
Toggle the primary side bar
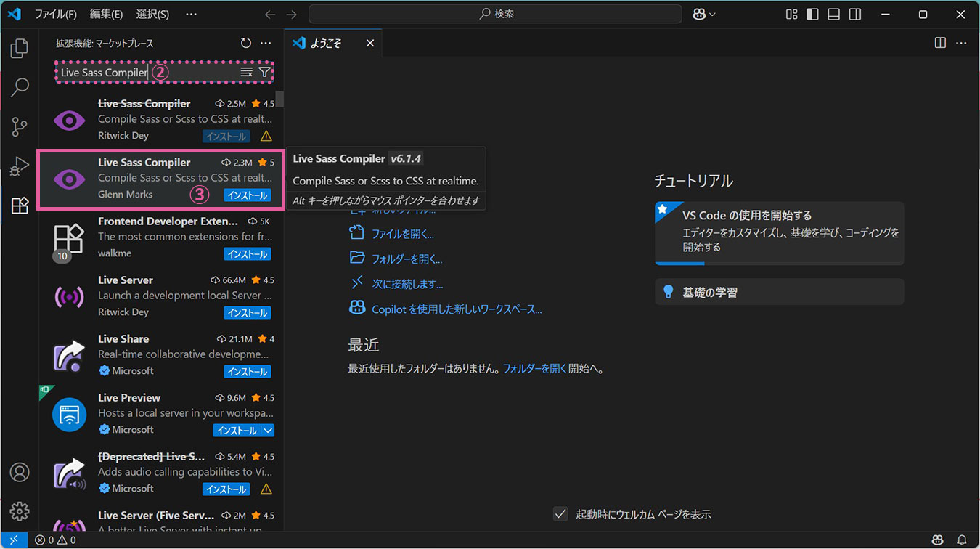[x=813, y=15]
